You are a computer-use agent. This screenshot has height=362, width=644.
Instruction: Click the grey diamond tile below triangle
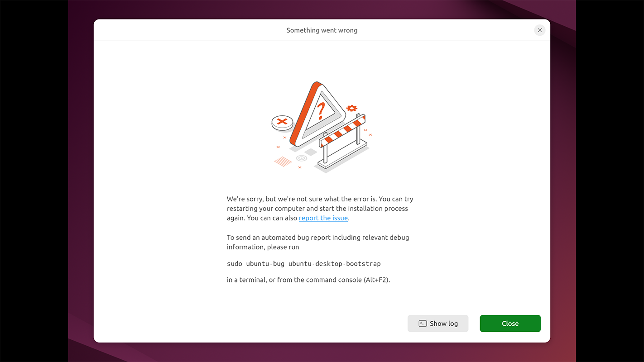point(310,152)
